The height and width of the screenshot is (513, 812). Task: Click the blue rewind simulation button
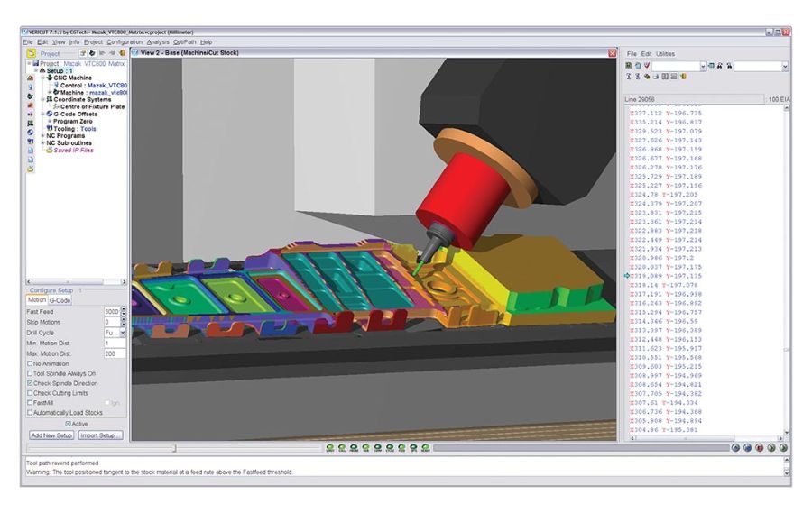coord(747,448)
